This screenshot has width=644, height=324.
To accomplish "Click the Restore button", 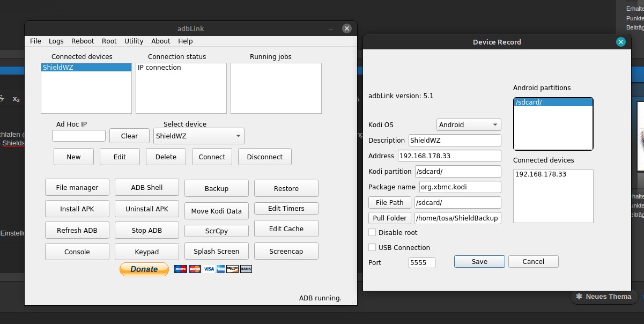I will tap(286, 188).
